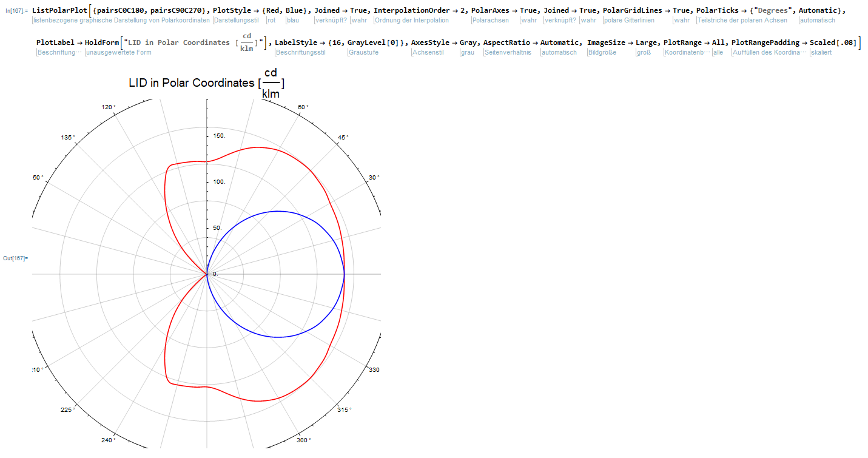
Task: Click the Out[167]= output cell label
Action: pos(16,258)
